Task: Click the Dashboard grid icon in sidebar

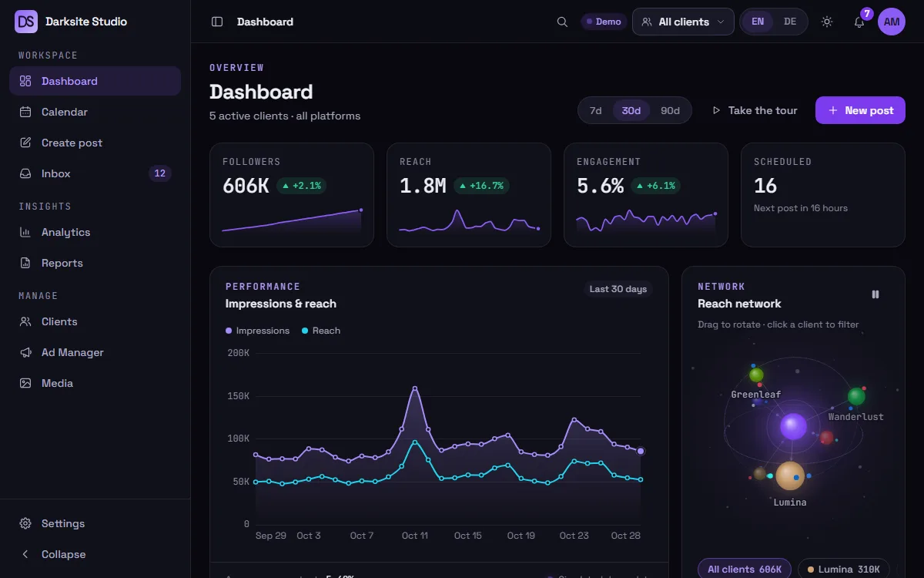Action: (x=25, y=81)
